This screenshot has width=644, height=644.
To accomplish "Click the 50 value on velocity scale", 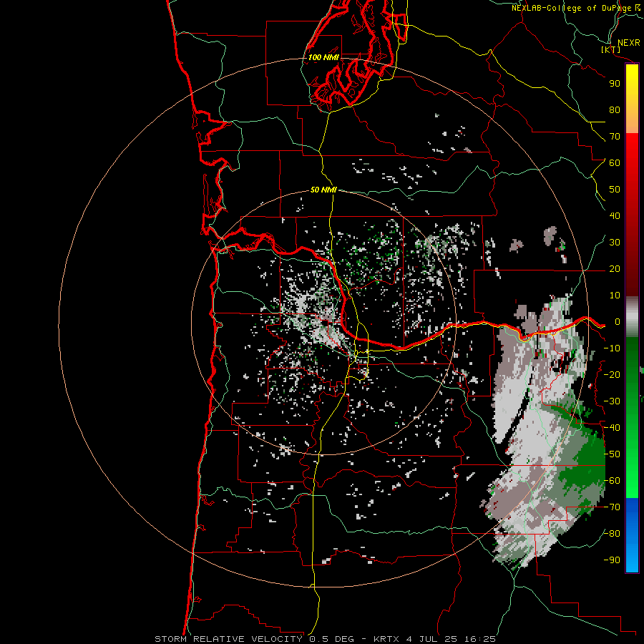I will (x=615, y=190).
